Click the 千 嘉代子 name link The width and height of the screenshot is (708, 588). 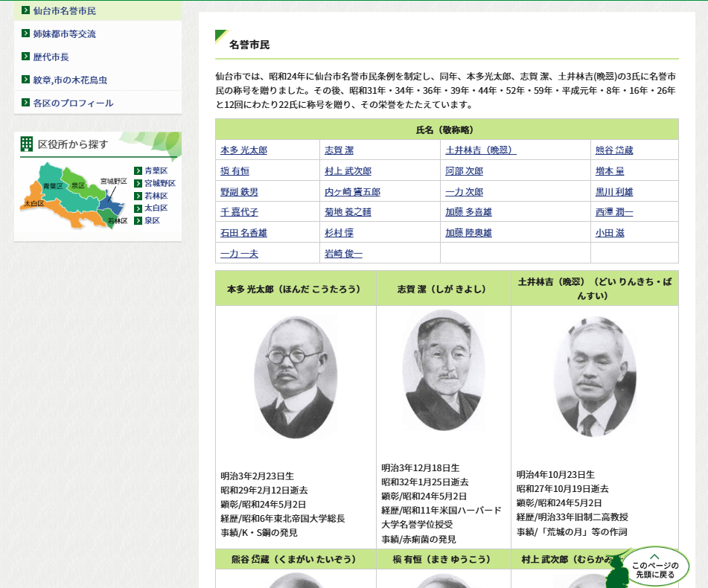point(239,212)
